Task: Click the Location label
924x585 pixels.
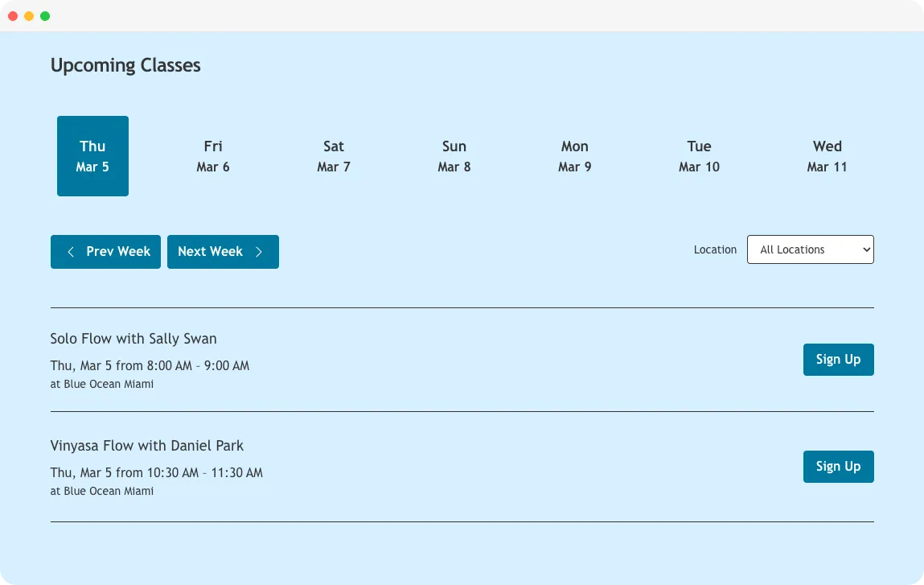Action: 715,249
